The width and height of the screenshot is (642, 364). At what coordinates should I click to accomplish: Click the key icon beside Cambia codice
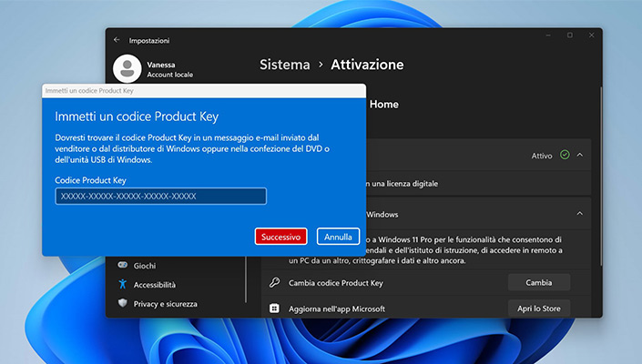[x=274, y=283]
